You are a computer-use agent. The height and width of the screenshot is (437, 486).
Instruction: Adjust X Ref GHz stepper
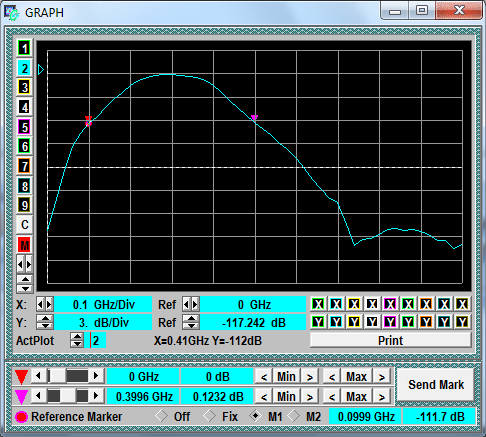tap(191, 304)
